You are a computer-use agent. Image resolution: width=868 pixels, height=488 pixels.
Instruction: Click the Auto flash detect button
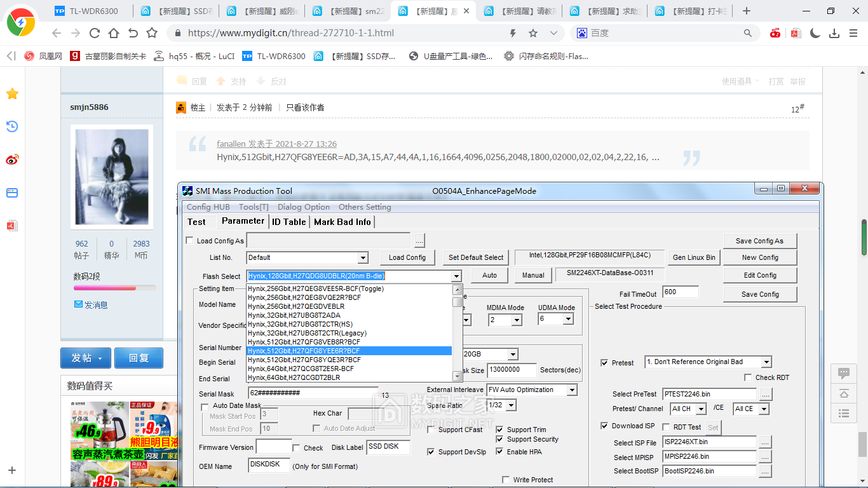(x=489, y=275)
